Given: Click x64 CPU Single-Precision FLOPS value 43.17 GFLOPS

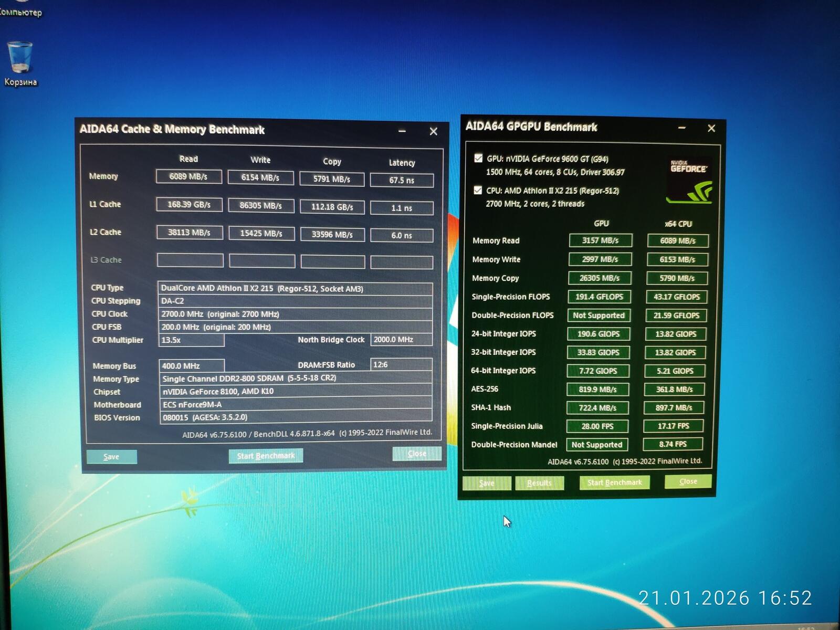Looking at the screenshot, I should 677,297.
